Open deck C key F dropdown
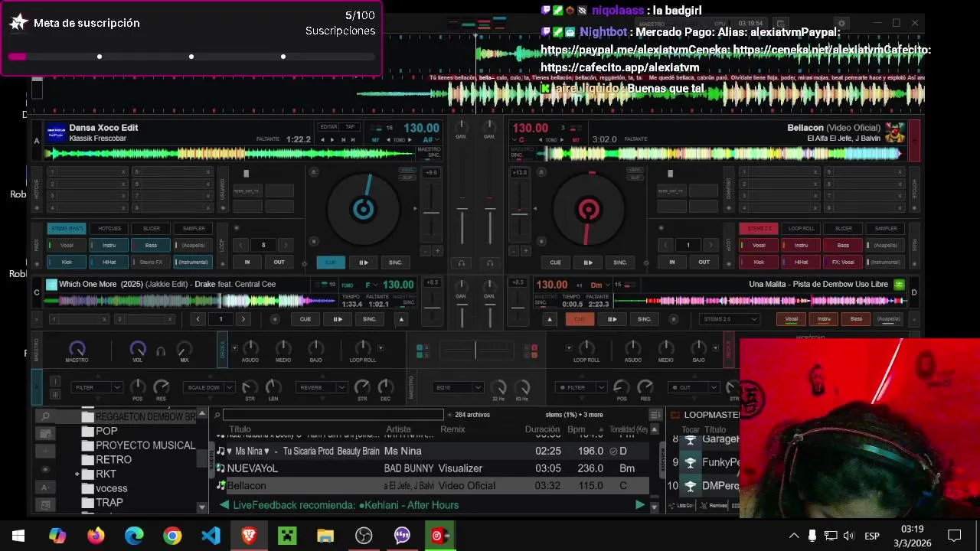The image size is (980, 551). [371, 285]
